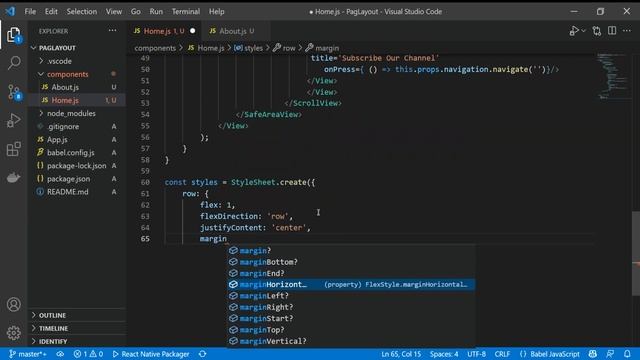Click the Home.js breadcrumb
The width and height of the screenshot is (640, 360).
(206, 48)
